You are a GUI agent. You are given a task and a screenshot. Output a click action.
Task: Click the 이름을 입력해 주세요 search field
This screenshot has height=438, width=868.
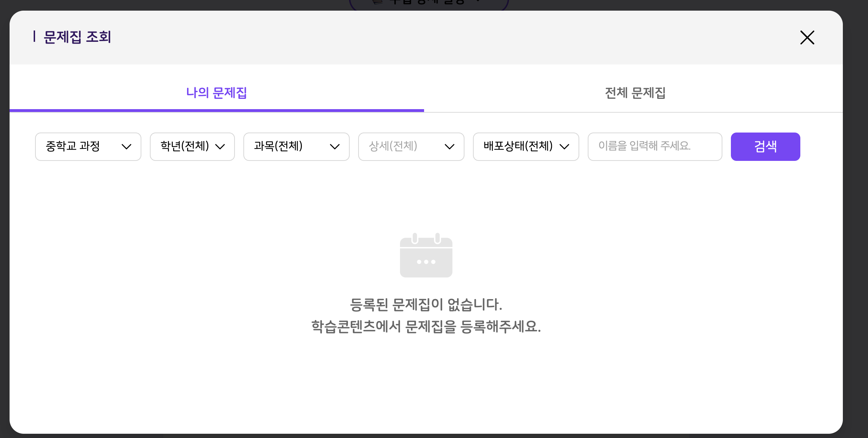(x=654, y=146)
